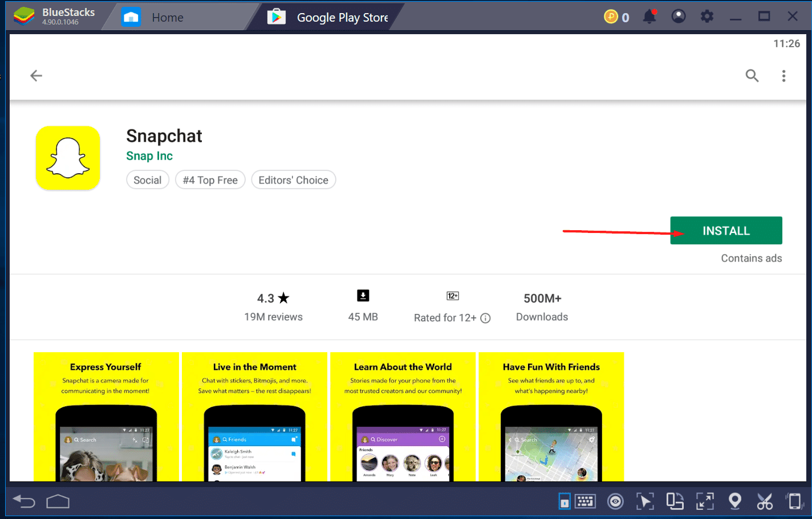
Task: Open Play Store search magnifier
Action: point(752,76)
